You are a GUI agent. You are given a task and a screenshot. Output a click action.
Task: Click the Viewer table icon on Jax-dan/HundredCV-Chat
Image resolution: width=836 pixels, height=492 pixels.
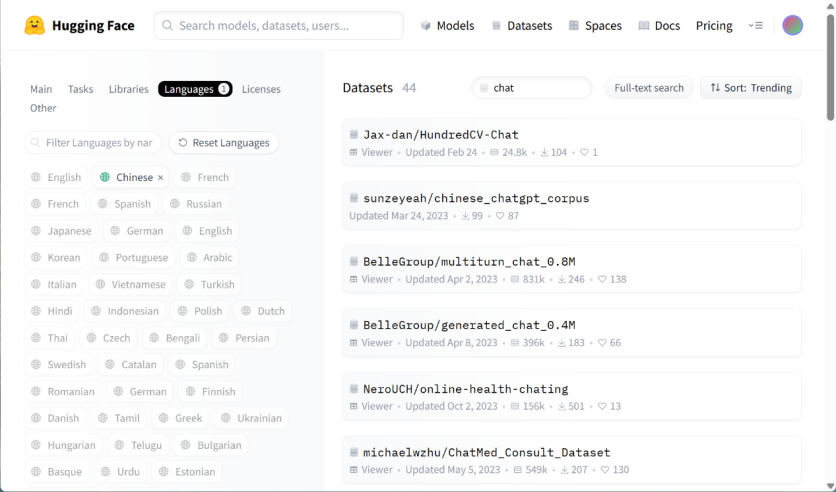click(353, 152)
